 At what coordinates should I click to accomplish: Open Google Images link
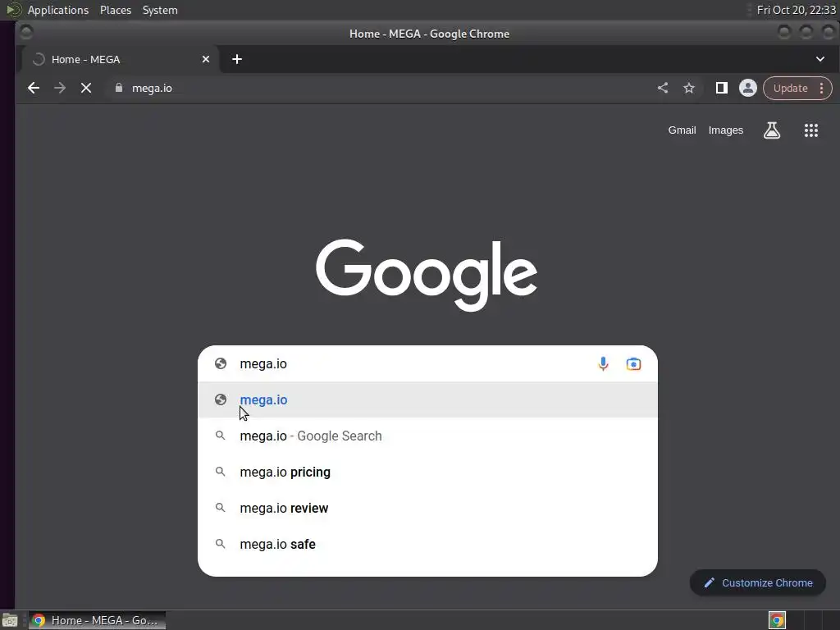pos(726,130)
